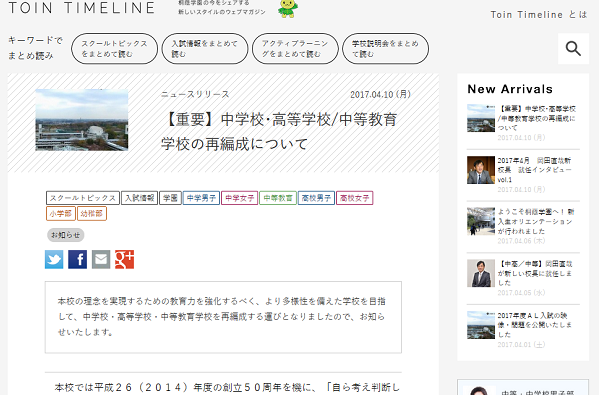Share article via Google Plus icon
The image size is (599, 395).
[125, 259]
